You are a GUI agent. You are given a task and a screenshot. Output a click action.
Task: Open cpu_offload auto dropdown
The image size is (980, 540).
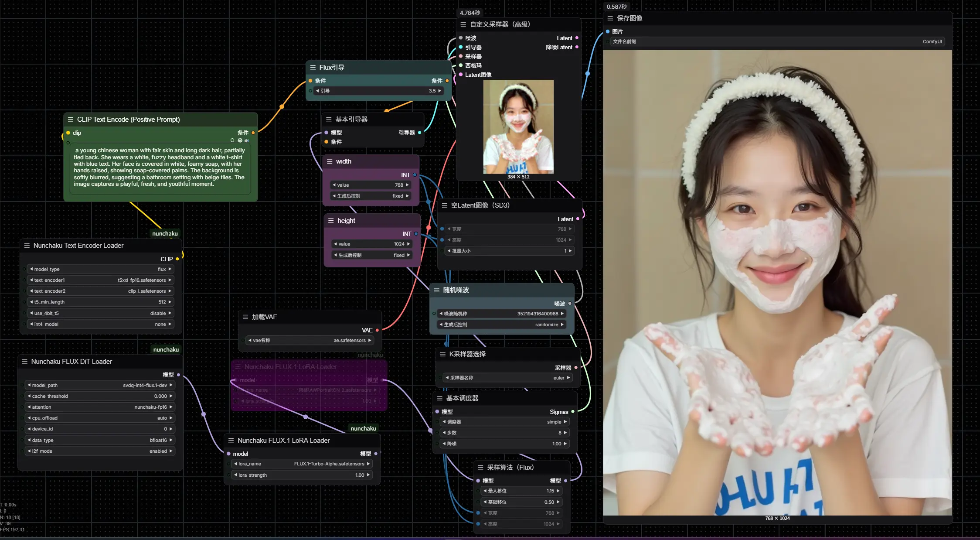100,418
